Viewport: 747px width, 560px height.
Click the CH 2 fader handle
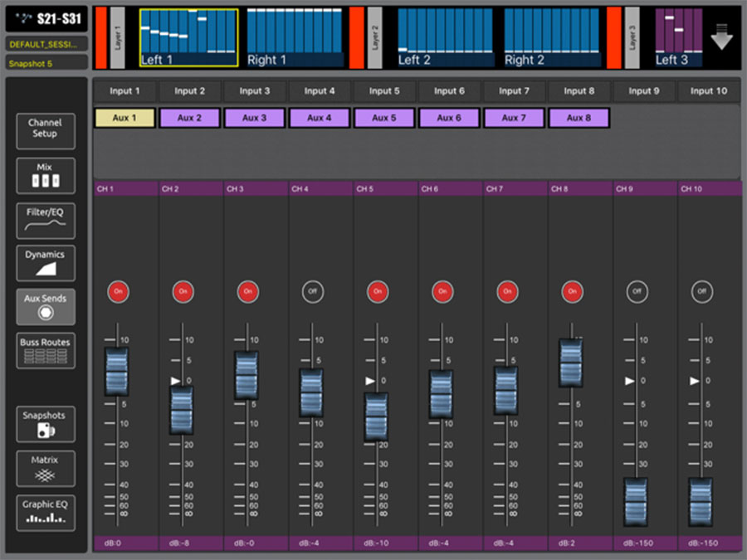click(182, 411)
